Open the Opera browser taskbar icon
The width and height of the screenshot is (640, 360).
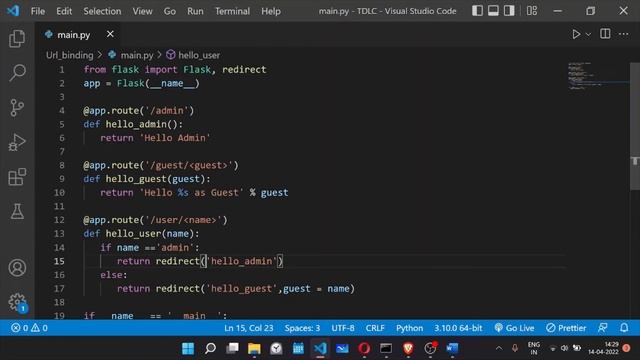(x=364, y=348)
